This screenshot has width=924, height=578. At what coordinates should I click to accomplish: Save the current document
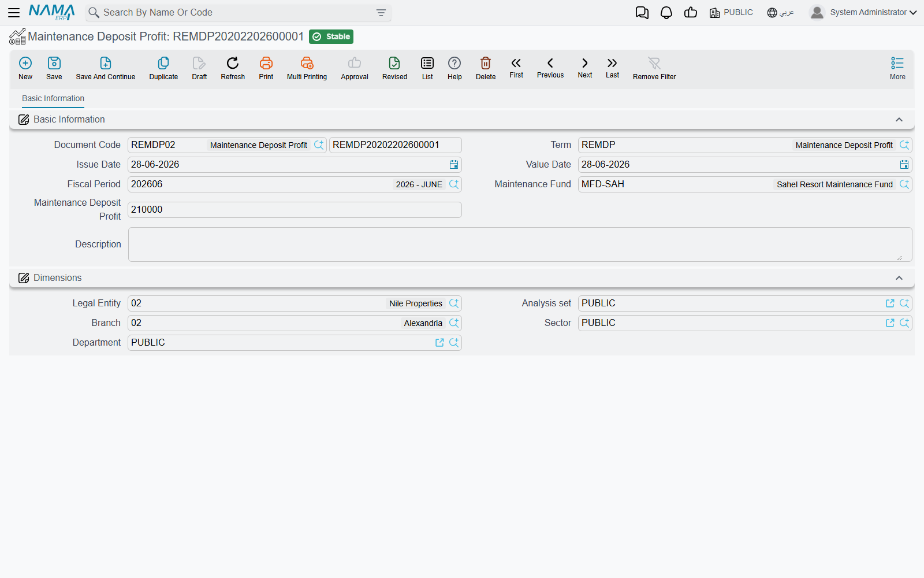tap(54, 68)
